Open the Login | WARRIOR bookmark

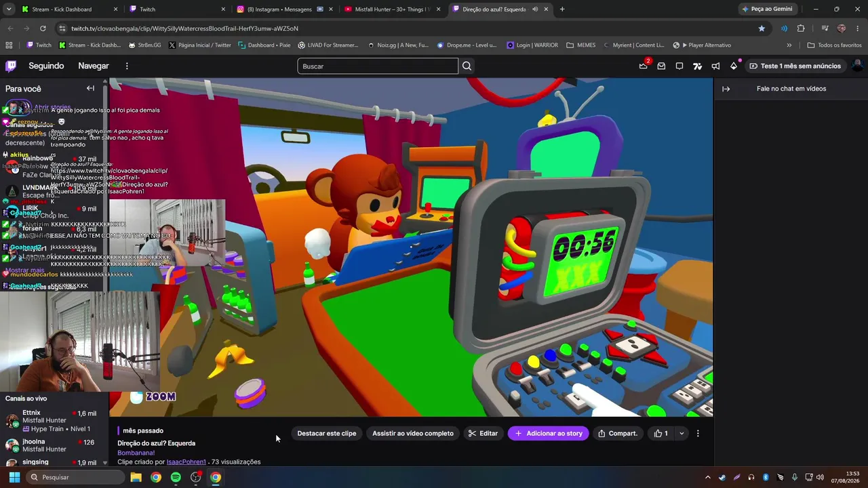tap(532, 45)
